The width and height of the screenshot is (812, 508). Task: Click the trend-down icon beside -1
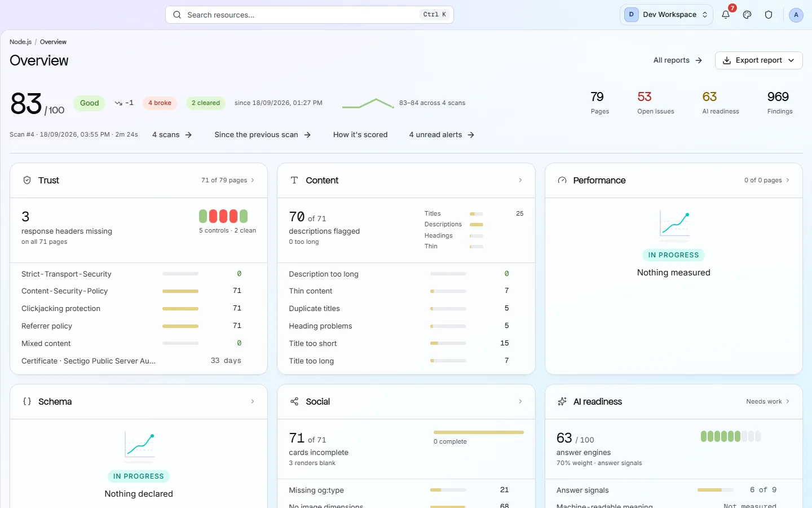pyautogui.click(x=118, y=103)
